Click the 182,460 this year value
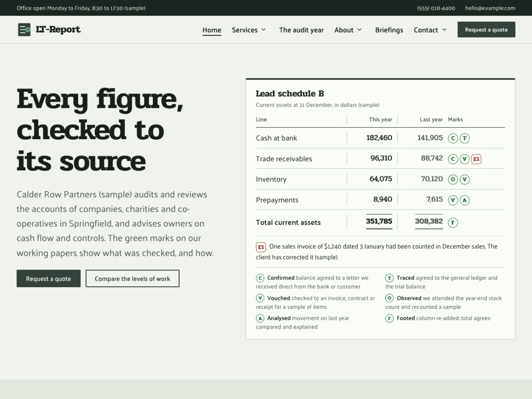Screen dimensions: 532x399 pos(379,138)
